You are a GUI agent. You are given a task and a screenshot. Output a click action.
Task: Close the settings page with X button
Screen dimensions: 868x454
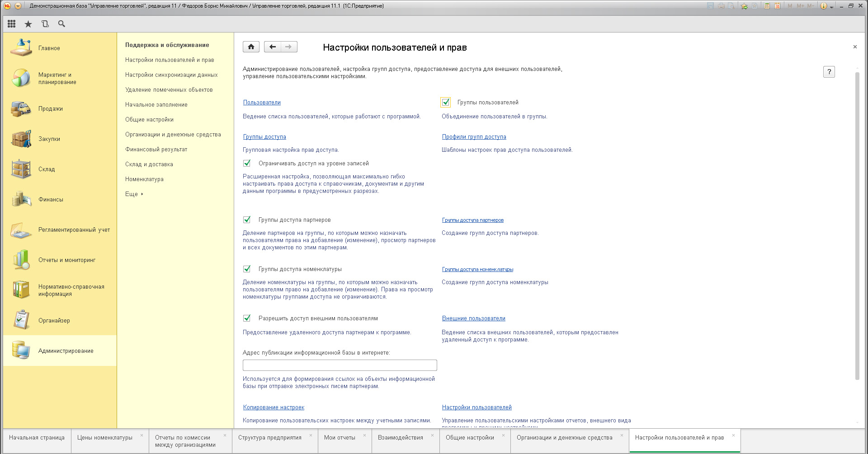(x=855, y=47)
